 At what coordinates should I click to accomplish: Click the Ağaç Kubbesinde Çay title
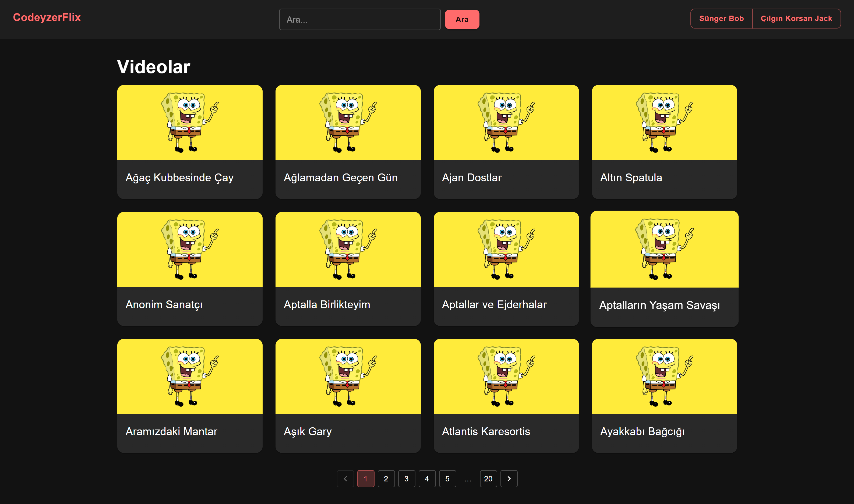pyautogui.click(x=180, y=178)
